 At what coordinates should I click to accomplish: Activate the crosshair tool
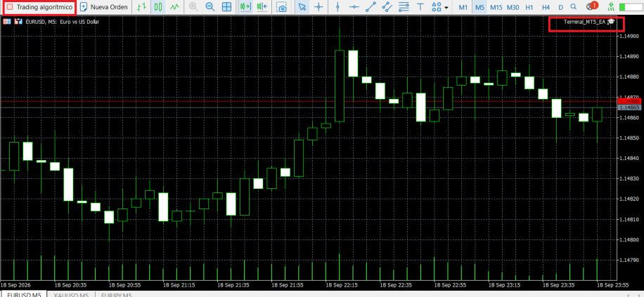(x=318, y=7)
